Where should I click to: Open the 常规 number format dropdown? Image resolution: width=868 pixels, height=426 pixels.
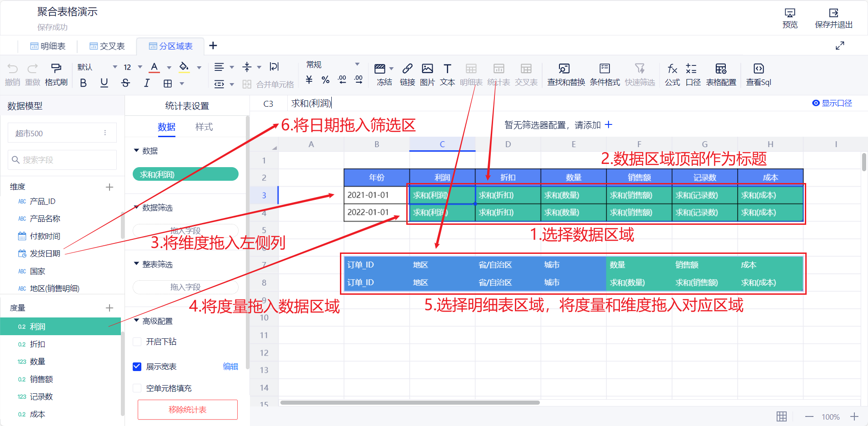pos(333,64)
